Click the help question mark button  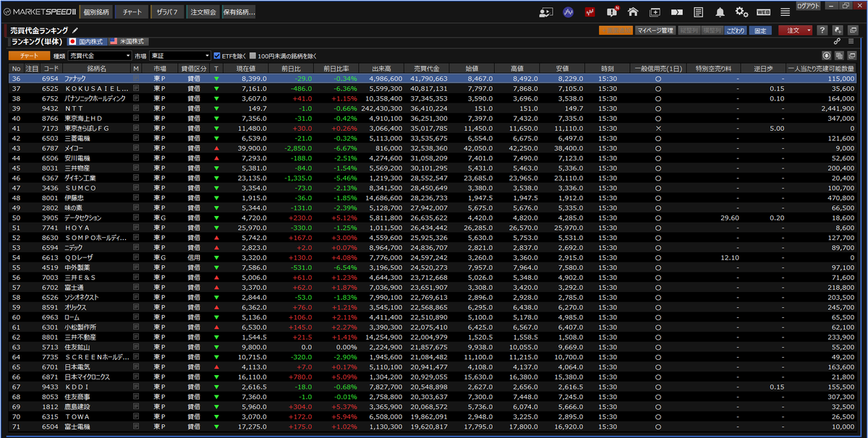(822, 30)
